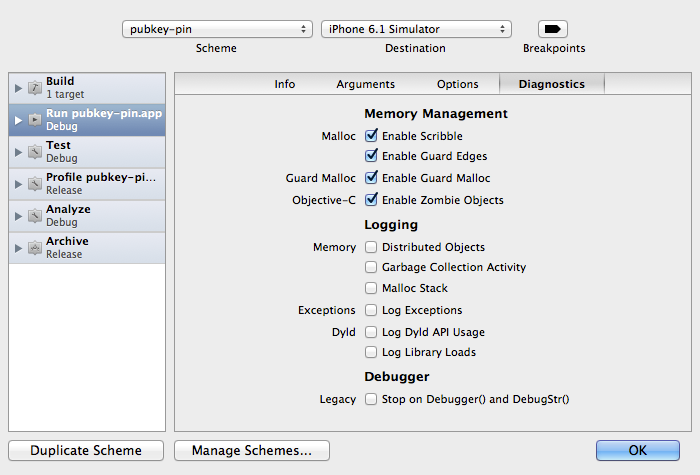Screen dimensions: 700x475
Task: Click the Build action hammer icon
Action: (x=34, y=88)
